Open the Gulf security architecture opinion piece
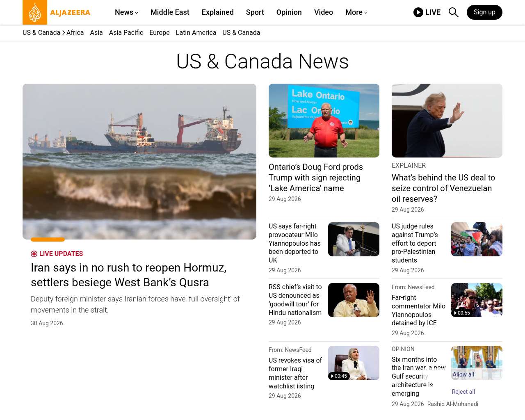This screenshot has height=420, width=525. coord(418,377)
